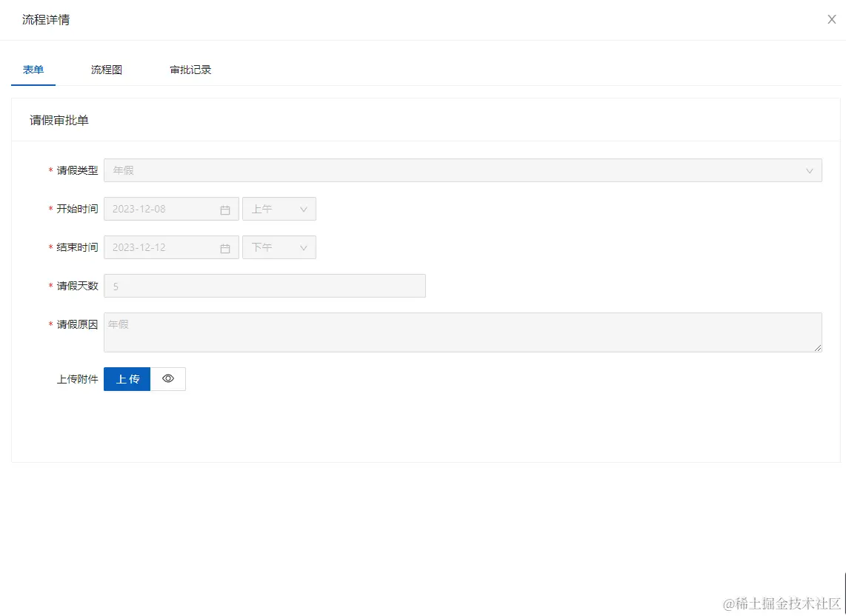846x616 pixels.
Task: Grab the 请假原因 textarea resize handle
Action: point(818,348)
